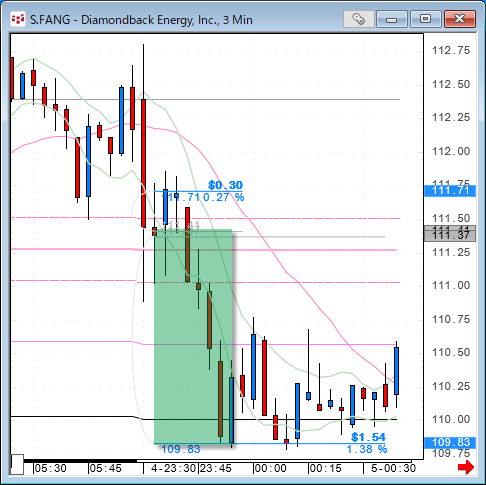Click the 0.27 % change label
Screen dimensions: 486x485
[x=224, y=197]
